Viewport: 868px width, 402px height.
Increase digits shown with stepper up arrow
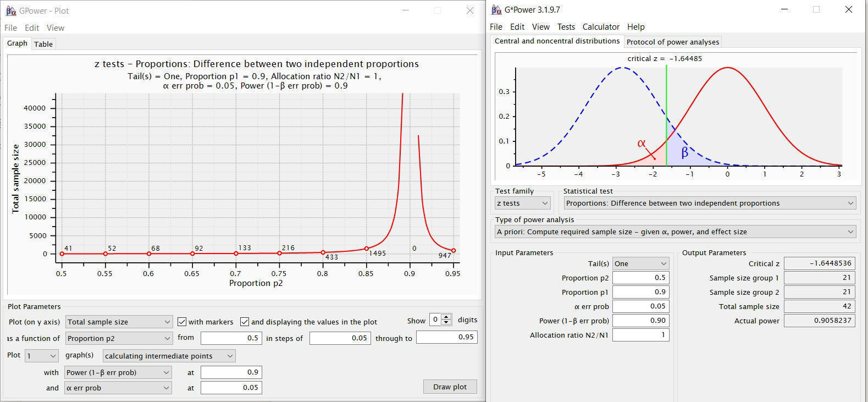click(446, 317)
